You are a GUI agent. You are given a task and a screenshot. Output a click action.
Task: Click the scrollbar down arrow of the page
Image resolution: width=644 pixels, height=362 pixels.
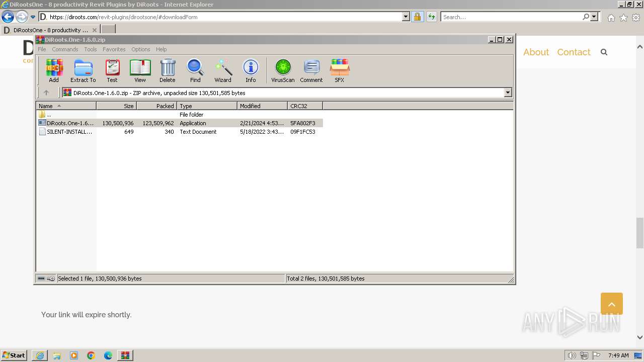[x=639, y=337]
